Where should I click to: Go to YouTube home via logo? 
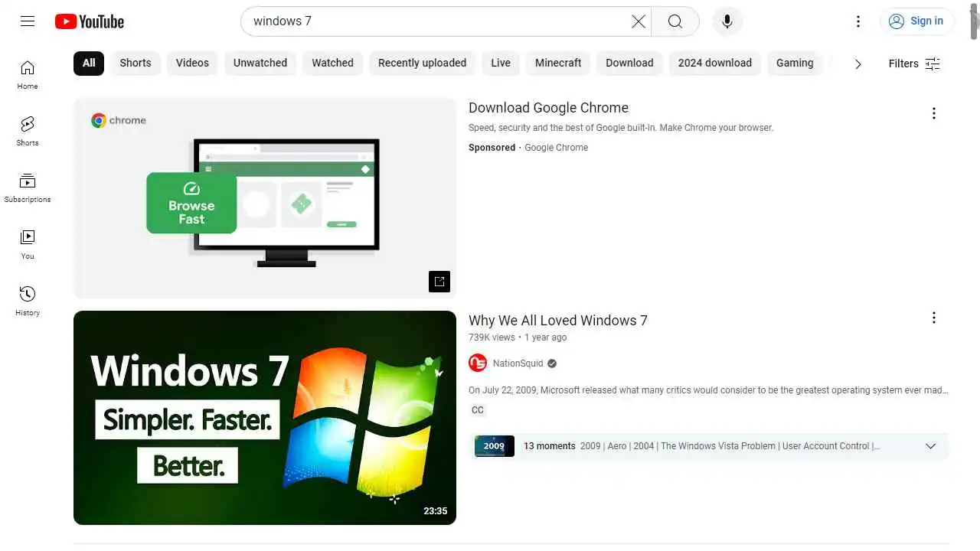click(x=90, y=21)
